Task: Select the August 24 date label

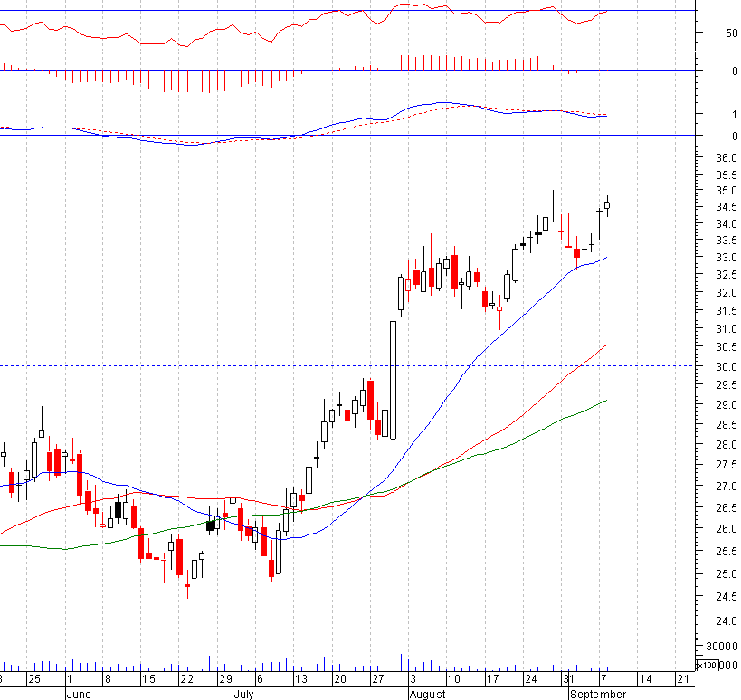Action: pyautogui.click(x=531, y=679)
